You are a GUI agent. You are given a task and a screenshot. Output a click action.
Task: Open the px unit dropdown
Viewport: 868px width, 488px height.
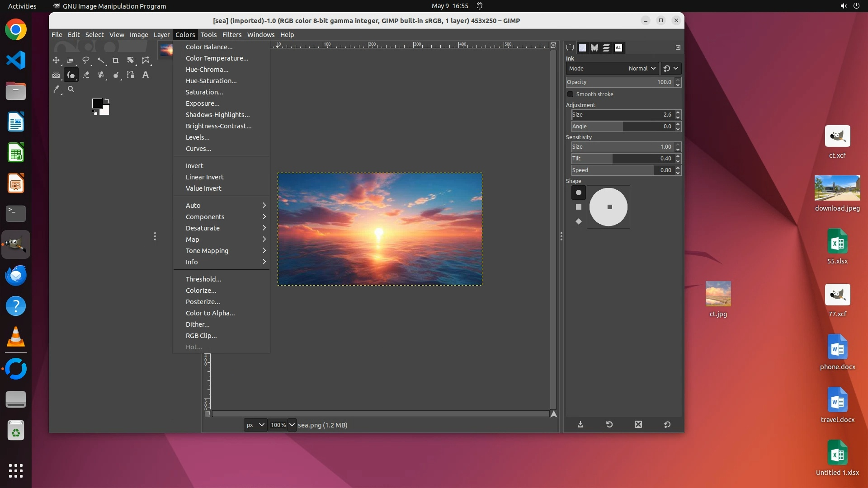[x=255, y=425]
